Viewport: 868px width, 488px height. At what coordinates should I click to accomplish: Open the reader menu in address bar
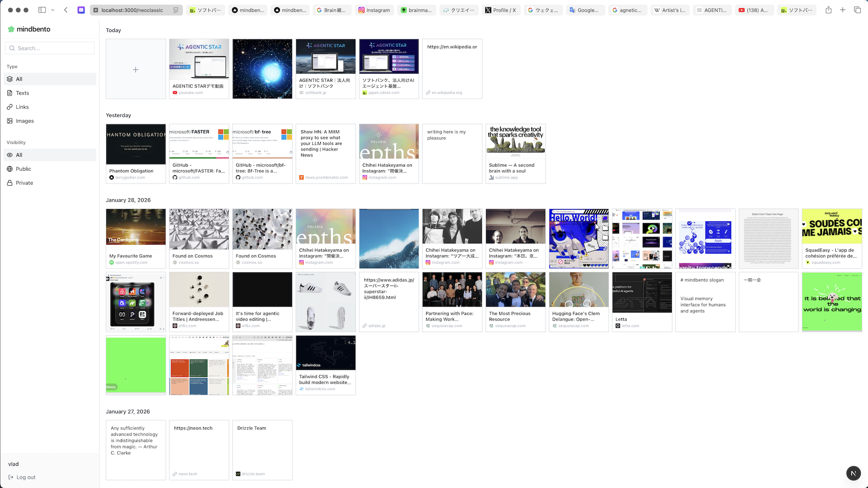pos(176,10)
